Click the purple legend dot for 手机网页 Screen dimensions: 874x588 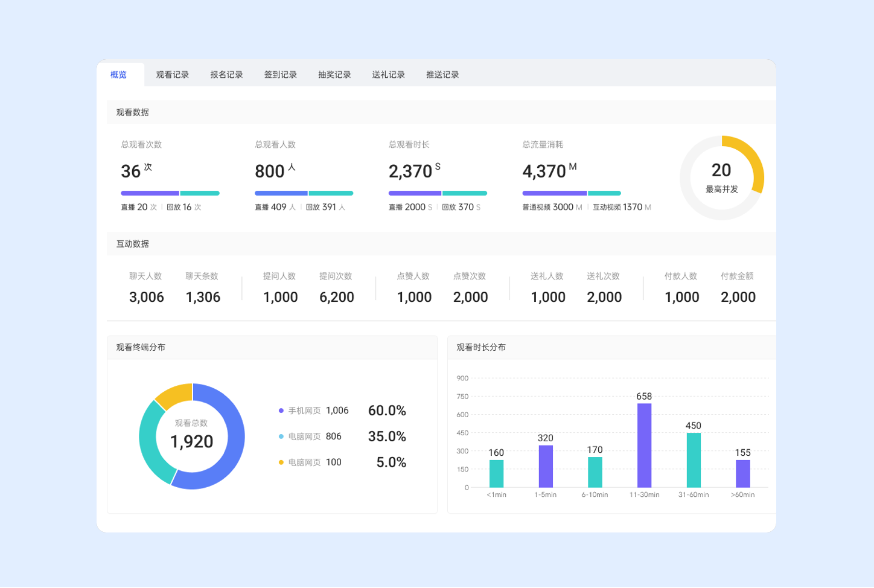tap(281, 411)
